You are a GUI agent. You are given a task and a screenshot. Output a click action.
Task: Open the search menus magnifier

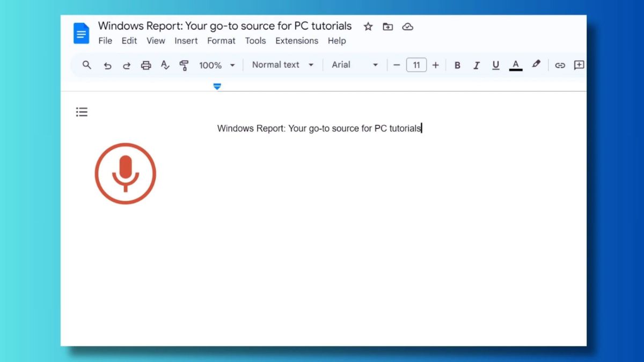pyautogui.click(x=87, y=65)
